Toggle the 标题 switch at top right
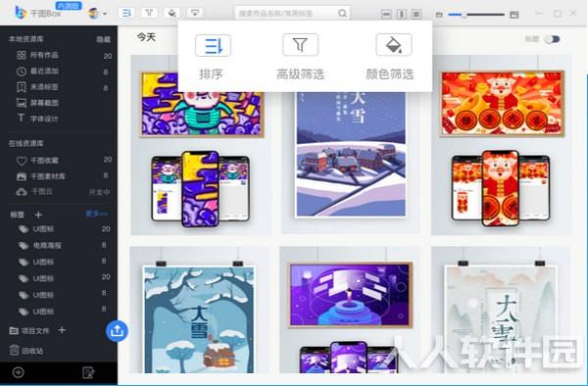 coord(553,39)
